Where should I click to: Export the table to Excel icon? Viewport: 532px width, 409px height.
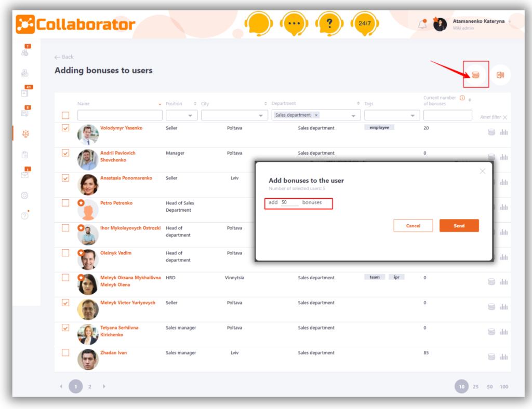(x=500, y=75)
